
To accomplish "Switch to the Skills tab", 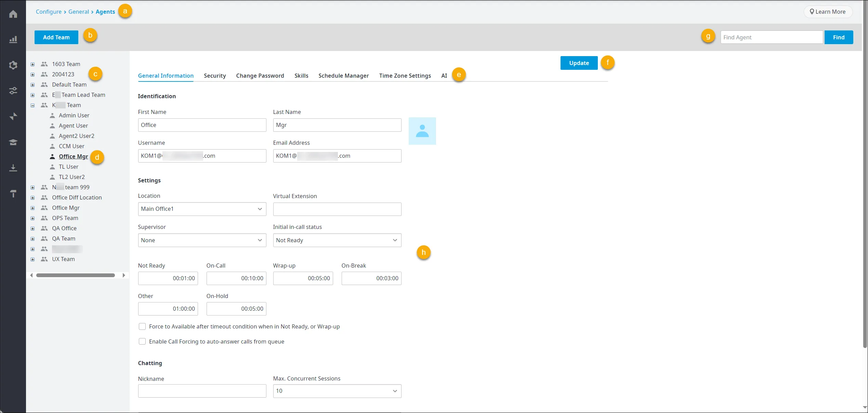I will 301,76.
